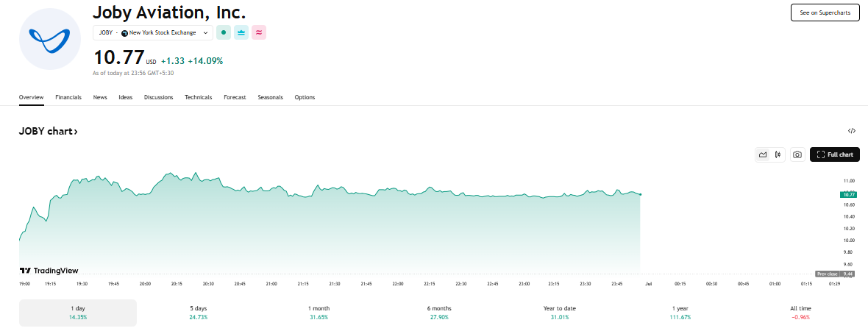Click the green market open status icon

[x=224, y=32]
